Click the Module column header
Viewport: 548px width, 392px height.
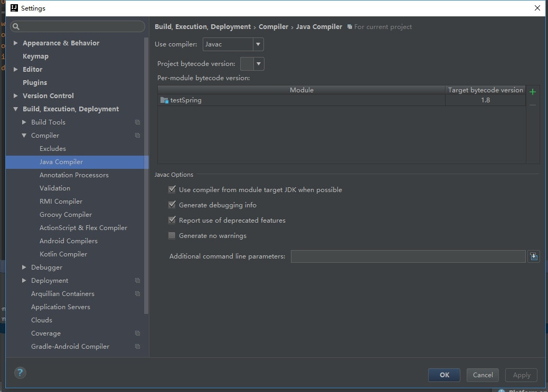pyautogui.click(x=301, y=90)
